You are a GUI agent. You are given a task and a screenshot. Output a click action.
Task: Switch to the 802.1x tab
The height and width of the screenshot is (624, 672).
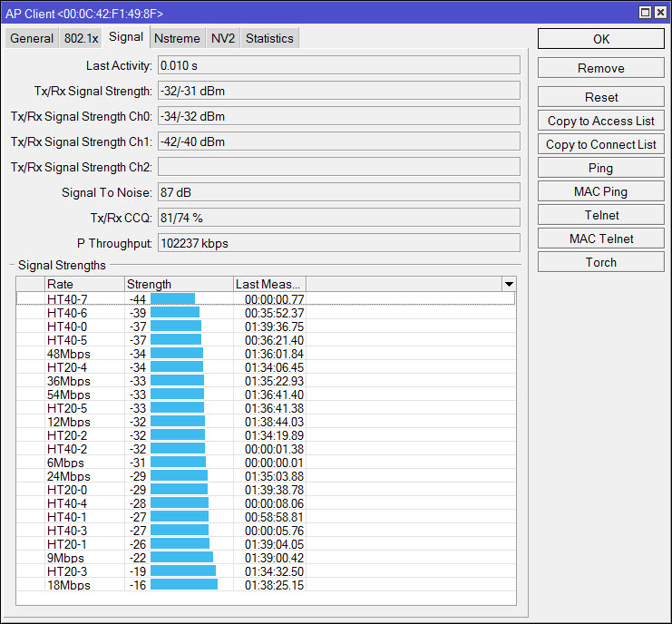[81, 38]
